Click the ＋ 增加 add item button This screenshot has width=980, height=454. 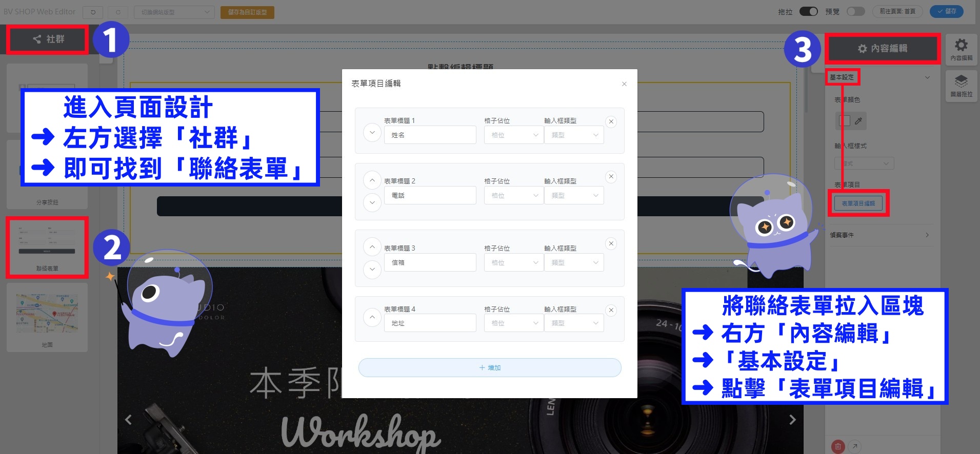(x=490, y=367)
